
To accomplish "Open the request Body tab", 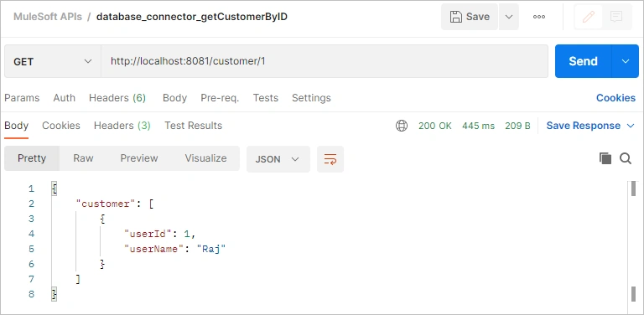I will (x=174, y=98).
